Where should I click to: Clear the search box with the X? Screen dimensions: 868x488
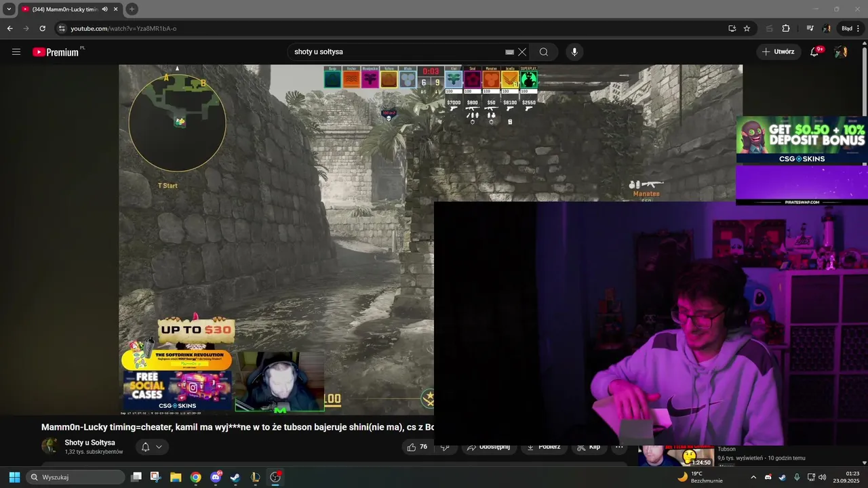tap(522, 52)
